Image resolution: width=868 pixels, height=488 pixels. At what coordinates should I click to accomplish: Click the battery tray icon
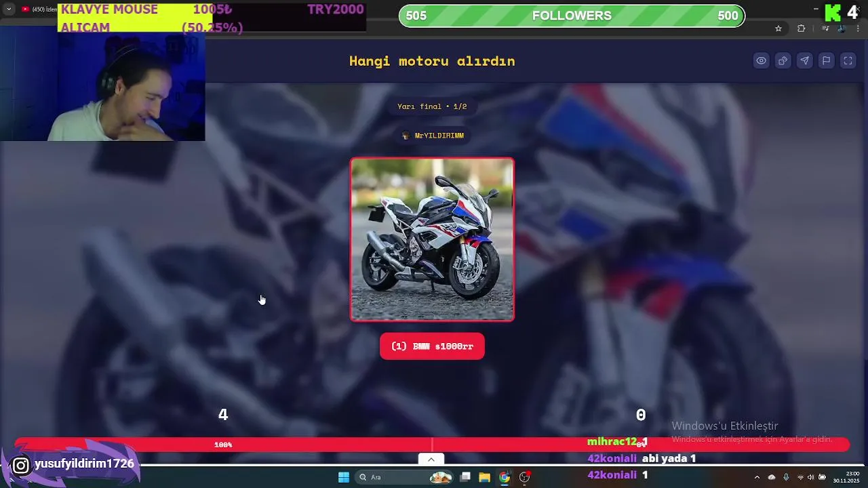822,477
